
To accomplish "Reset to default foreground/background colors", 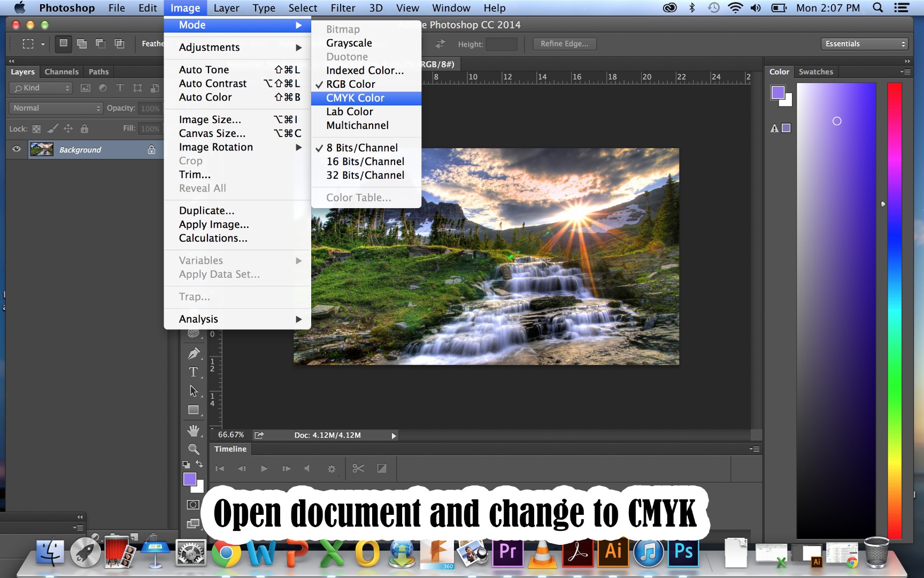I will pos(186,465).
